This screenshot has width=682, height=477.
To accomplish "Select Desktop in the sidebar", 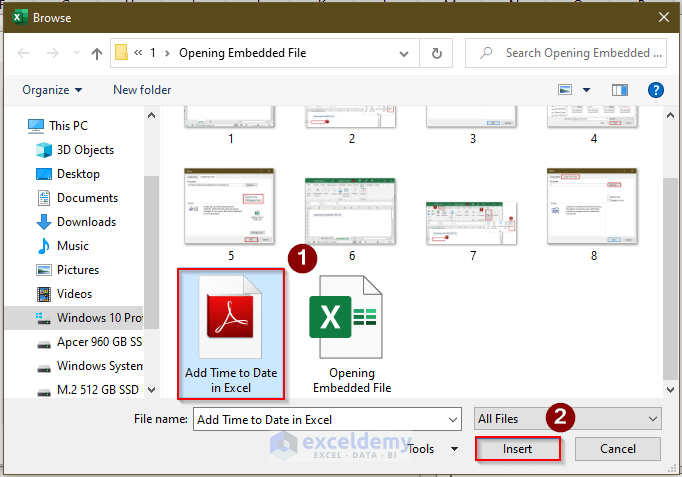I will tap(78, 174).
